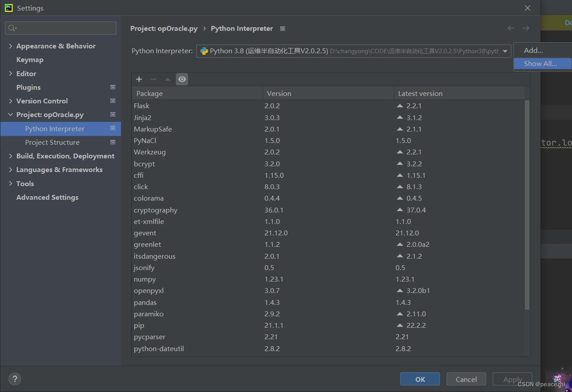Go forward with the right arrow icon

pyautogui.click(x=526, y=28)
